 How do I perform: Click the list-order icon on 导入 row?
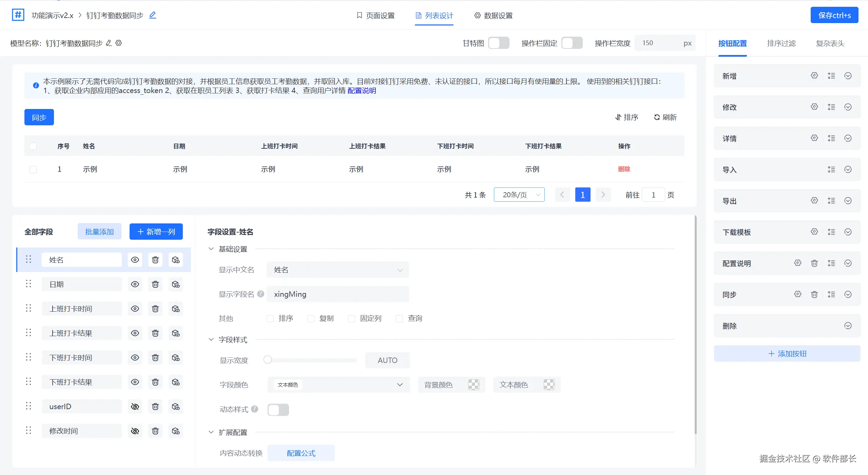pyautogui.click(x=831, y=169)
